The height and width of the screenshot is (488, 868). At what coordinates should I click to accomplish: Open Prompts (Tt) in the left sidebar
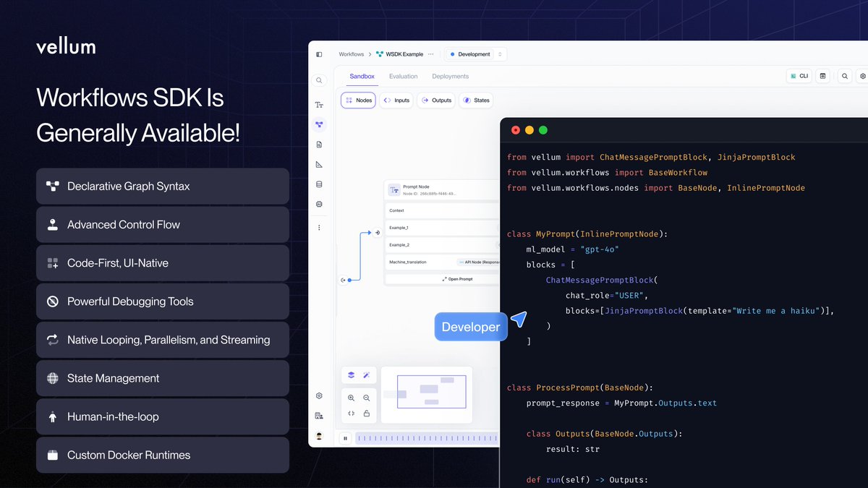click(x=319, y=105)
